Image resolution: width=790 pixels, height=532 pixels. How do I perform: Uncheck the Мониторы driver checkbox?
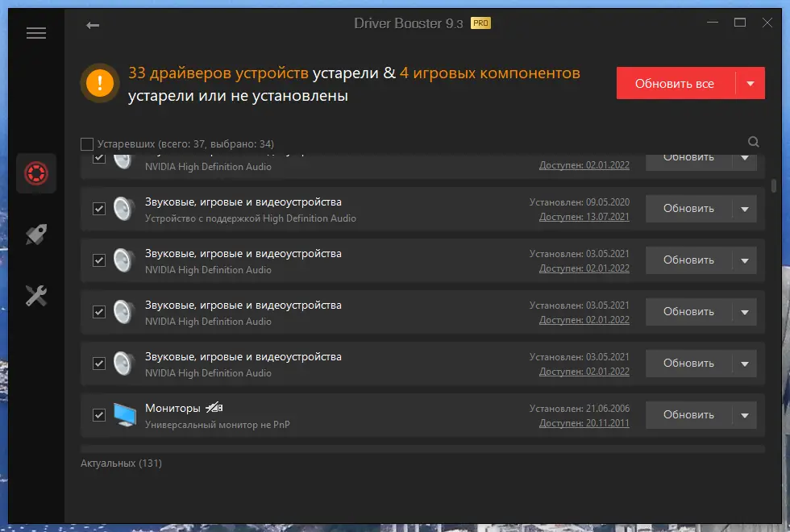pos(99,414)
